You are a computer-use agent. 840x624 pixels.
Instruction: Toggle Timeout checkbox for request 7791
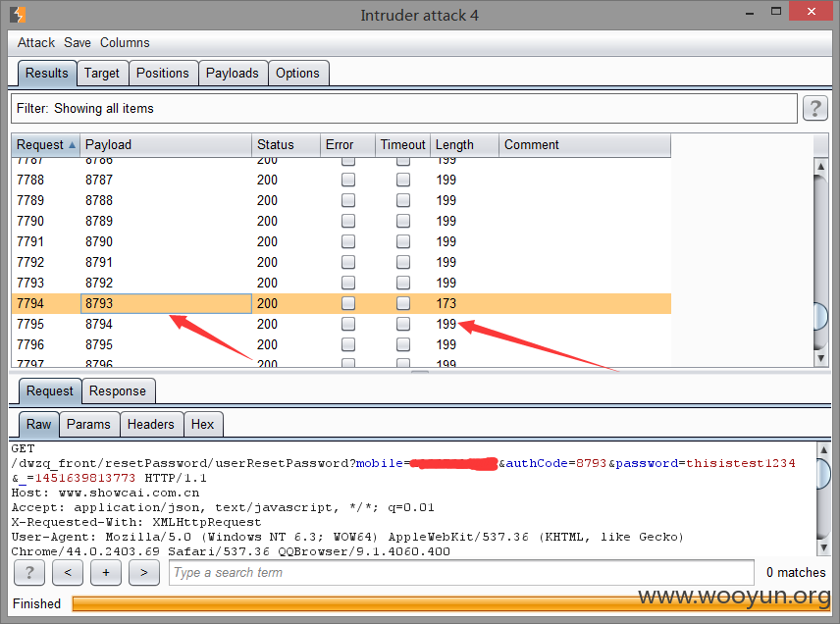click(403, 241)
